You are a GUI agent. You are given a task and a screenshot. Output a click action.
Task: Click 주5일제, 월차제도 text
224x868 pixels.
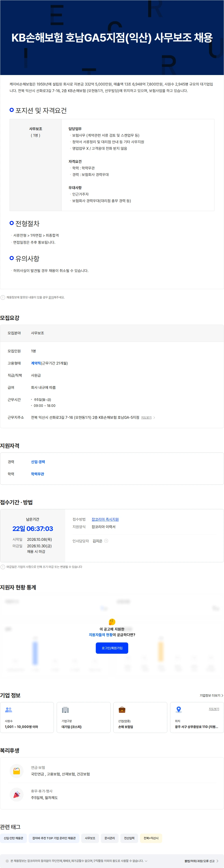click(x=44, y=798)
